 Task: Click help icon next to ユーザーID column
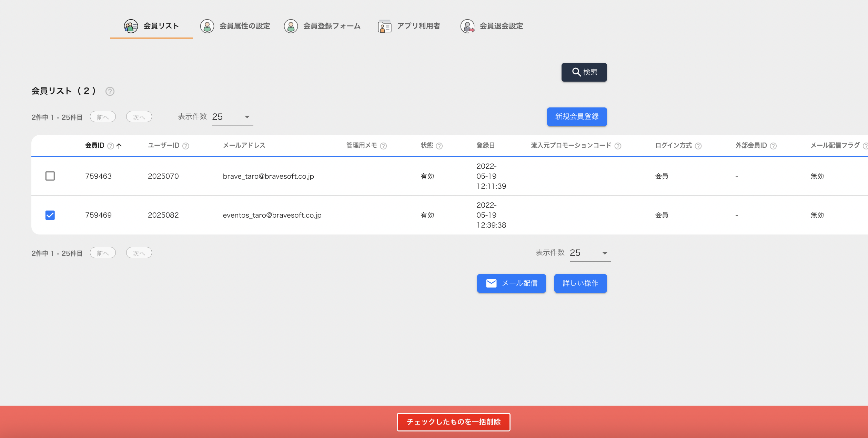186,146
